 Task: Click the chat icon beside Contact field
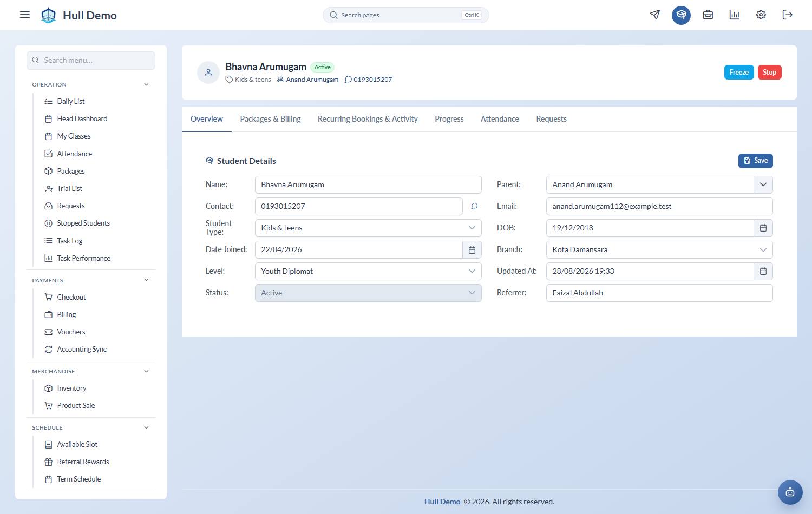click(474, 206)
